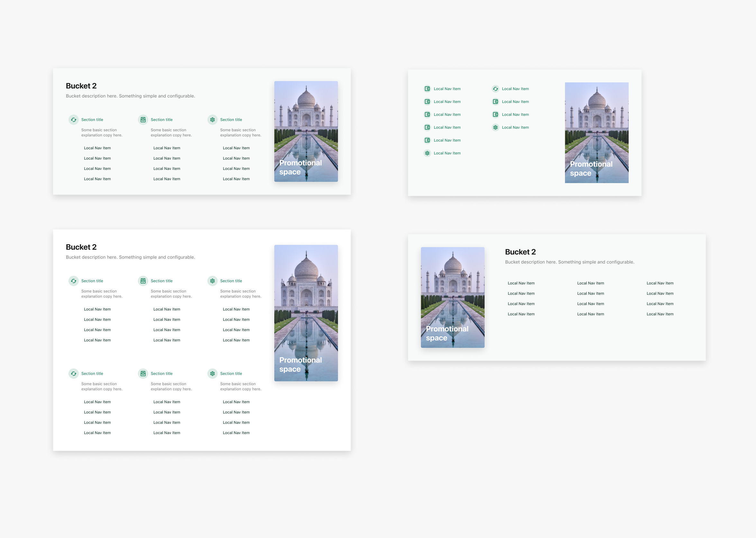Screen dimensions: 756x538
Task: Click gear icon in large card's lower-right section
Action: point(213,373)
